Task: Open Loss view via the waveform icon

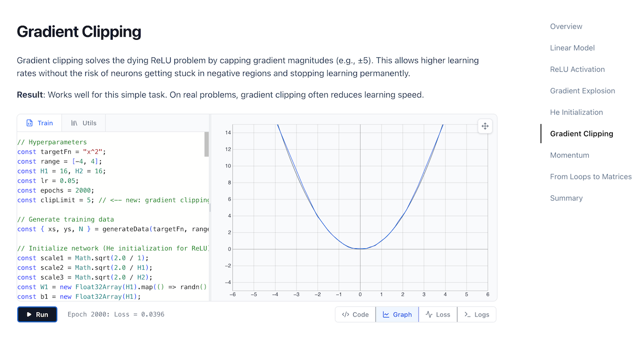Action: click(429, 314)
